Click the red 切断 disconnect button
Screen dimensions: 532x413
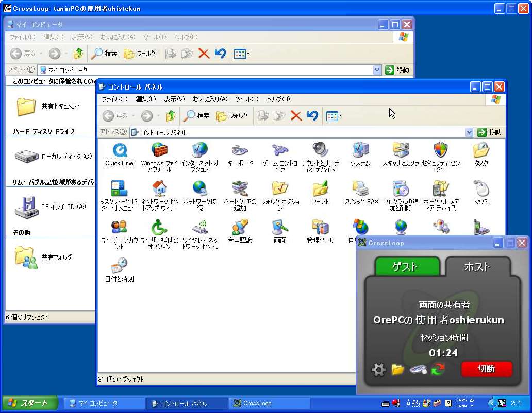pyautogui.click(x=487, y=369)
